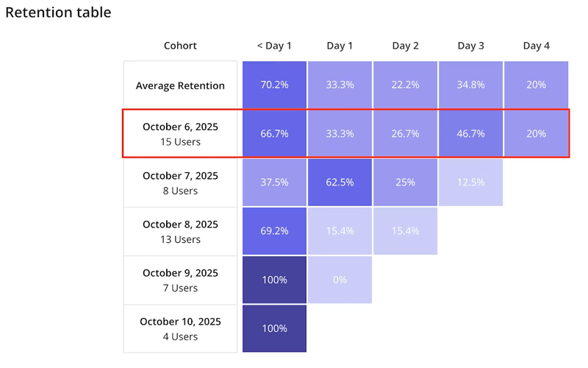Screen dimensions: 588x368
Task: Select the Day 3 column header
Action: point(470,46)
